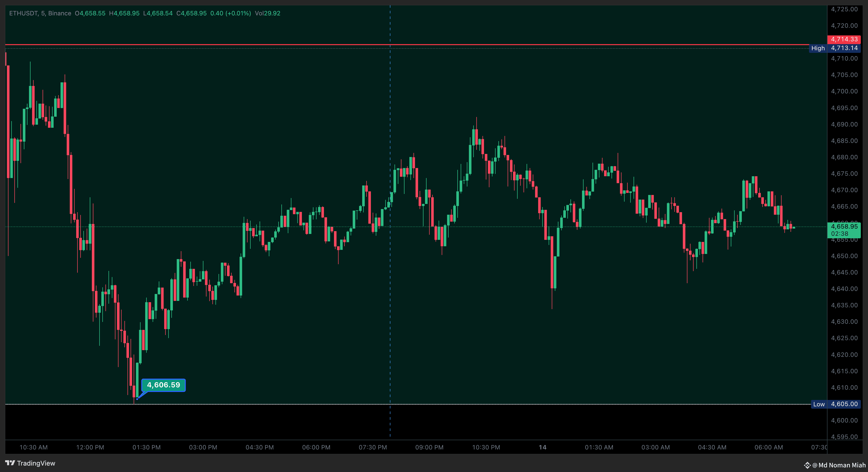This screenshot has width=868, height=472.
Task: Click the 4,620.00 price axis label
Action: point(844,355)
